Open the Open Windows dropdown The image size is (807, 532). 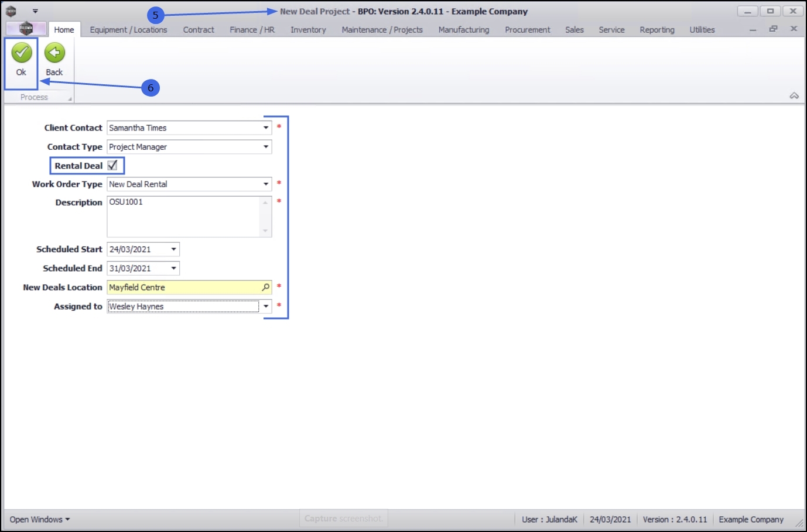tap(39, 520)
